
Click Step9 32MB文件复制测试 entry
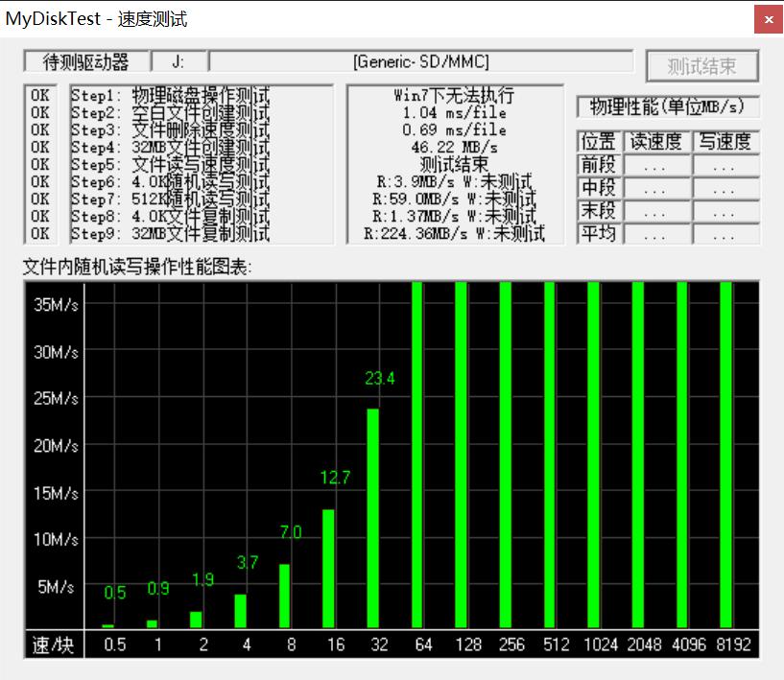[170, 234]
